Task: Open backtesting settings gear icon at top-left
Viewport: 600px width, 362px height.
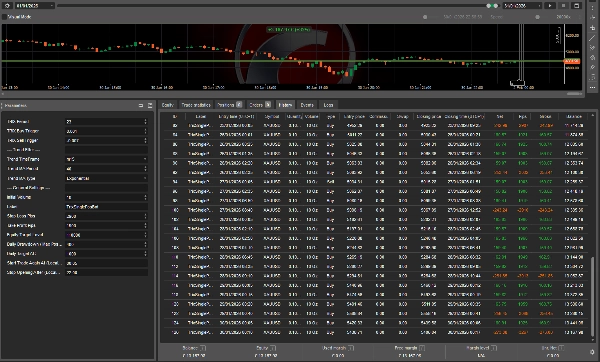Action: pyautogui.click(x=7, y=5)
